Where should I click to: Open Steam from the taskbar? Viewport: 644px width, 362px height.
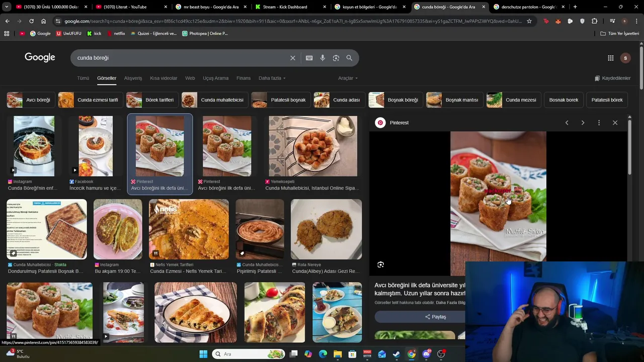[396, 354]
